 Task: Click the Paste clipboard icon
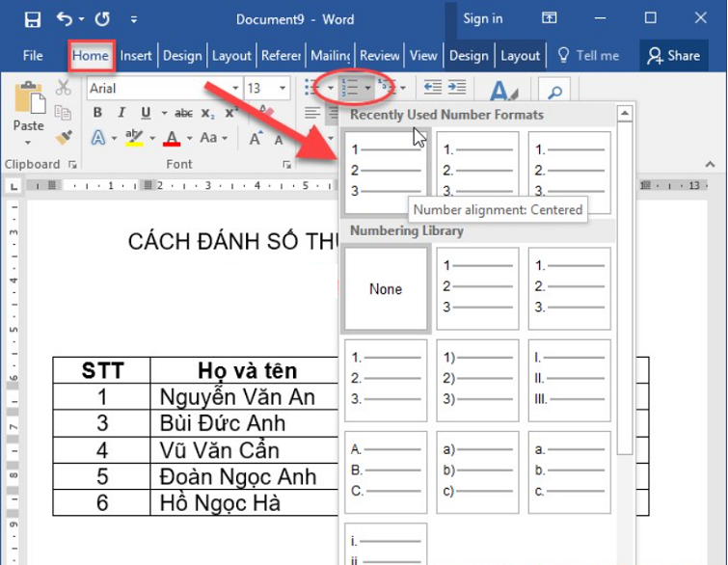pyautogui.click(x=28, y=101)
